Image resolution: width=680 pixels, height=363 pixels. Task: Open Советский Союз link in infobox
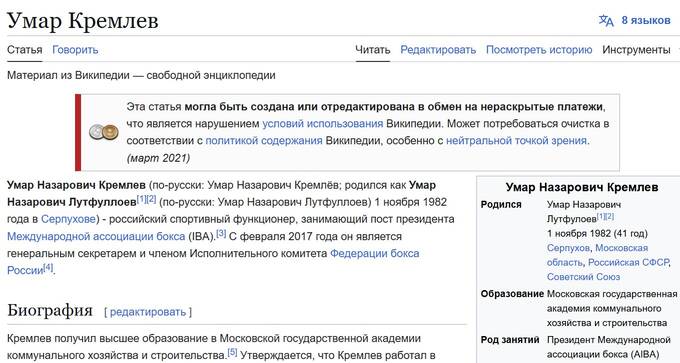click(583, 277)
